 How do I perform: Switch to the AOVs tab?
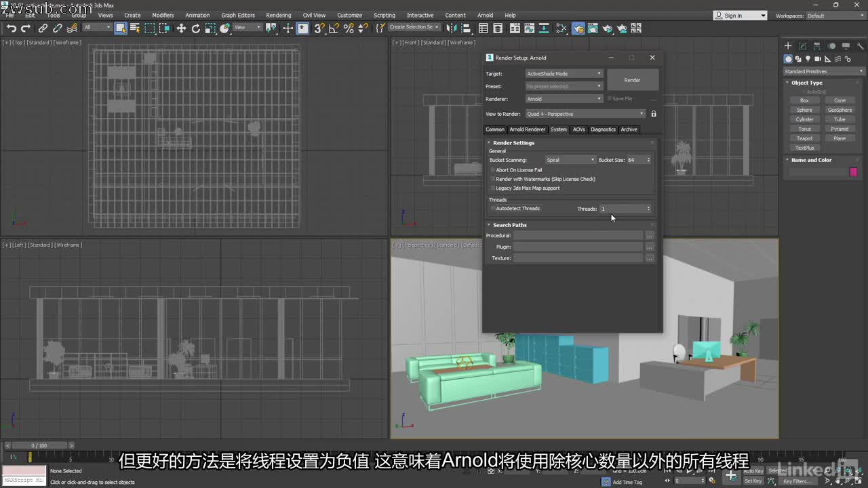point(578,129)
